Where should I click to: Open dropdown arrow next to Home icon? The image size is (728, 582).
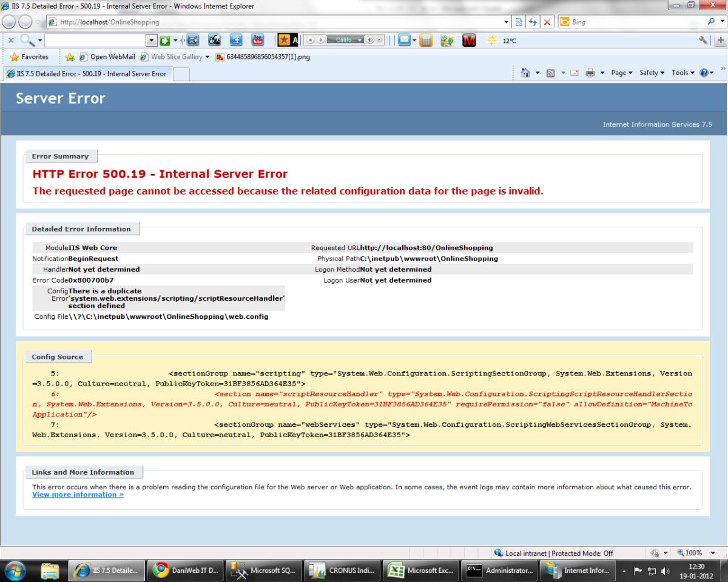tap(538, 73)
